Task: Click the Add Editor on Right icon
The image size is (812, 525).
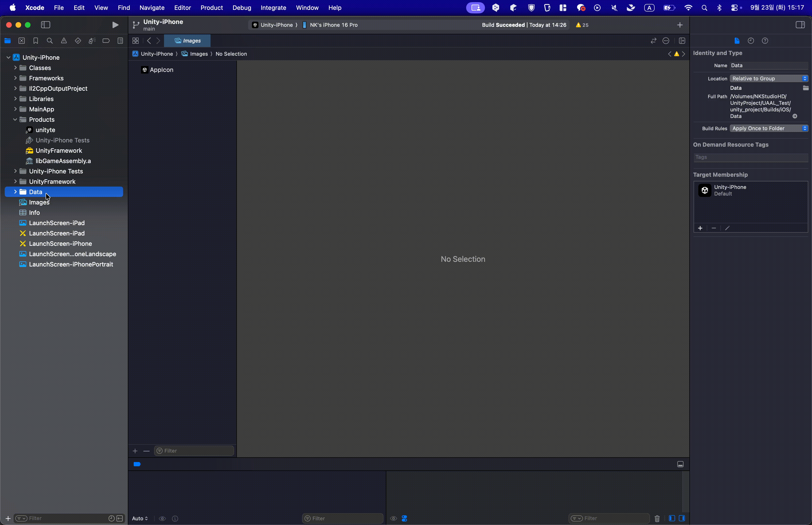Action: click(x=682, y=41)
